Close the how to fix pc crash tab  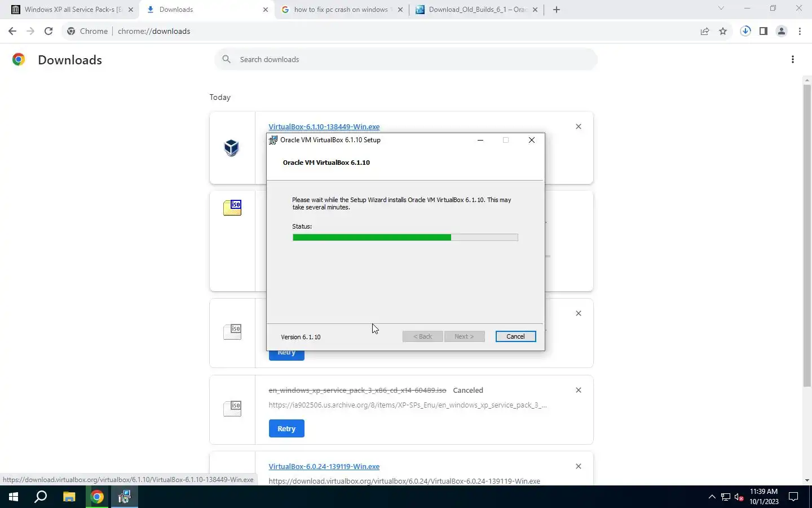[400, 10]
